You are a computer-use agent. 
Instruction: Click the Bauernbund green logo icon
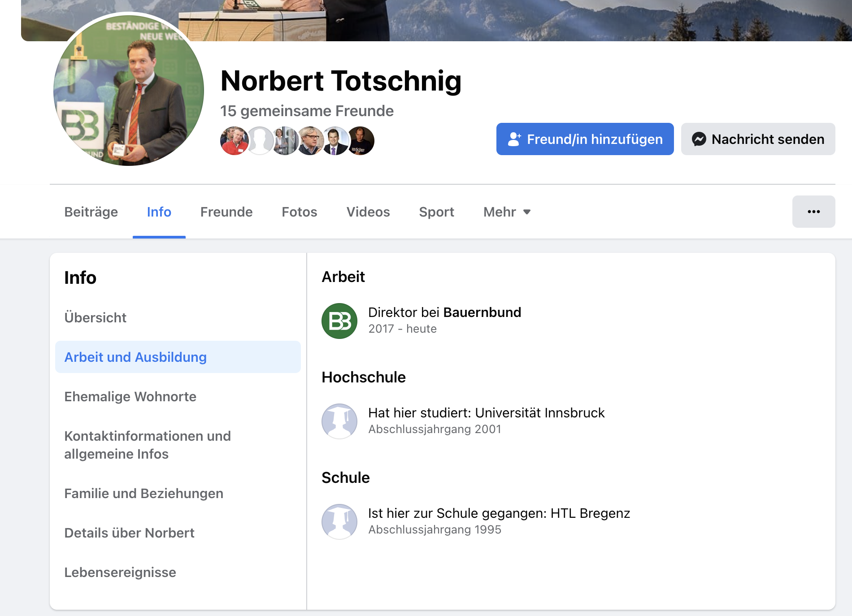339,321
